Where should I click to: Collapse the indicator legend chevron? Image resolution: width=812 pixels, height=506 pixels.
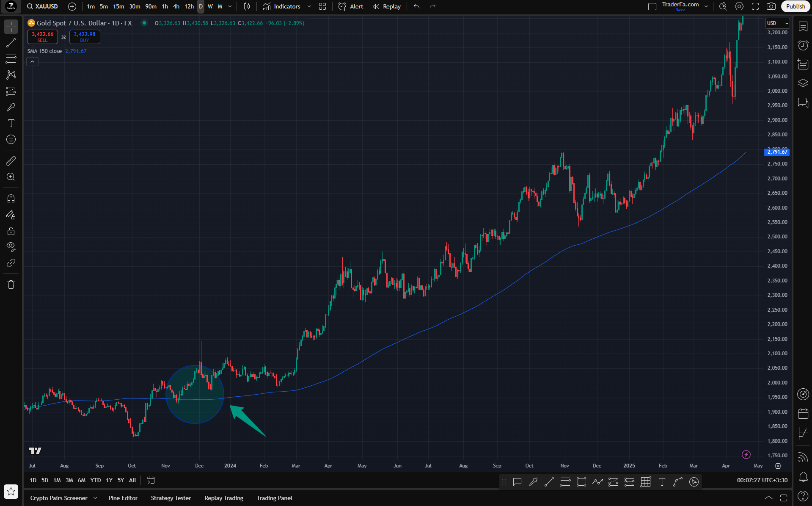coord(33,62)
